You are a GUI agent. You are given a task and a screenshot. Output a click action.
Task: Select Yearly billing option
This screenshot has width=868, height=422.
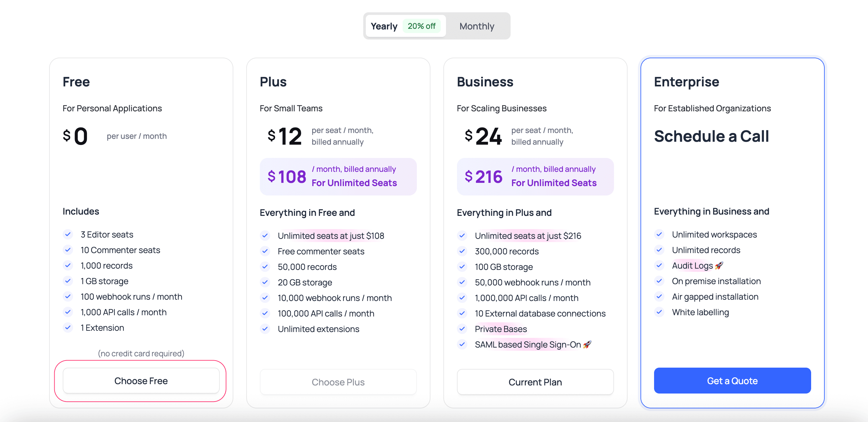(x=384, y=26)
